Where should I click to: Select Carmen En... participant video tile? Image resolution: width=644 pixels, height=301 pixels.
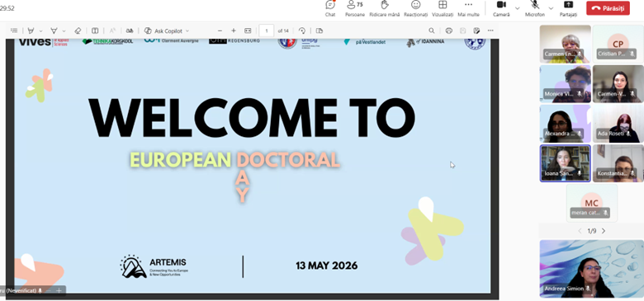click(x=565, y=44)
